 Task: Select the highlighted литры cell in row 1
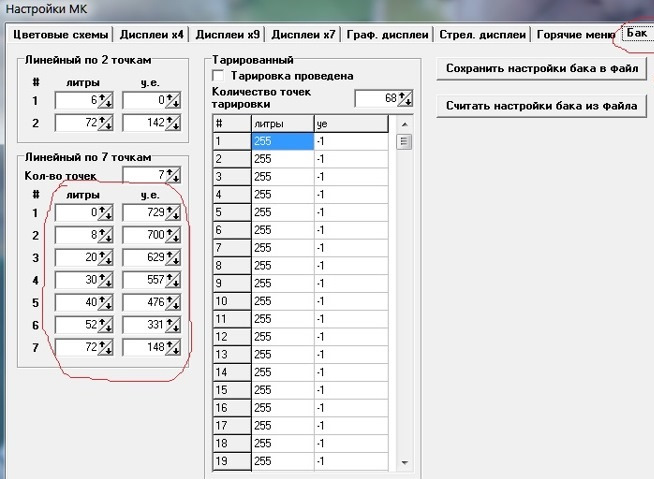coord(283,141)
